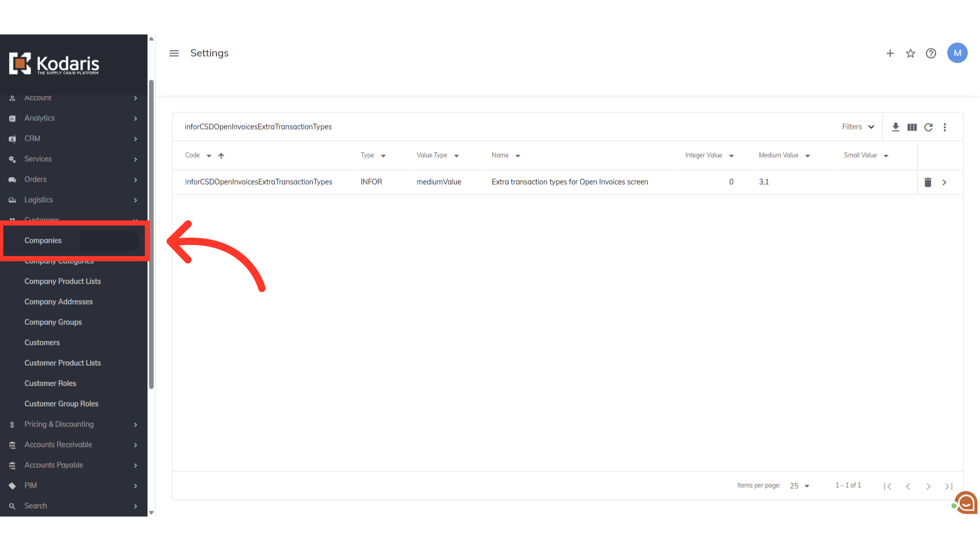This screenshot has width=980, height=551.
Task: Click the download export icon
Action: coord(895,127)
